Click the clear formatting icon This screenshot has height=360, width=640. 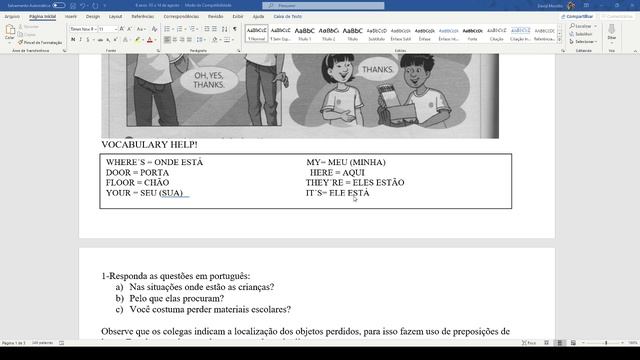click(154, 29)
